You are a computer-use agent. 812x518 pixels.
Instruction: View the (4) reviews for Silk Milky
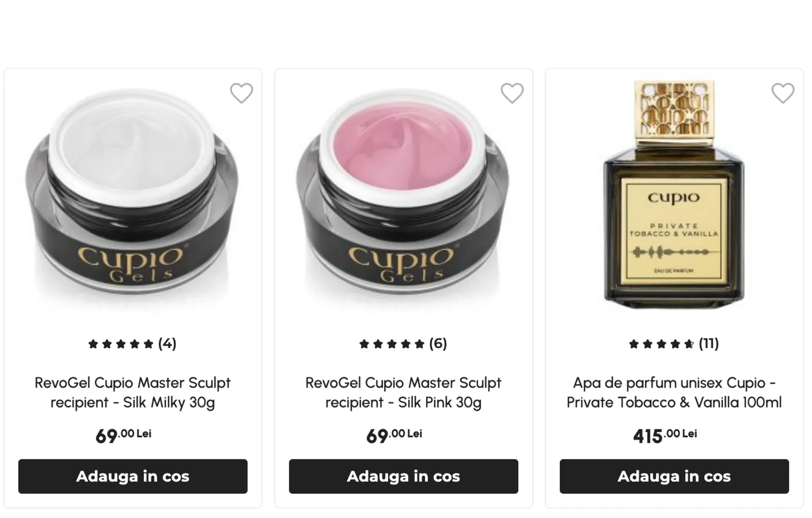tap(167, 344)
